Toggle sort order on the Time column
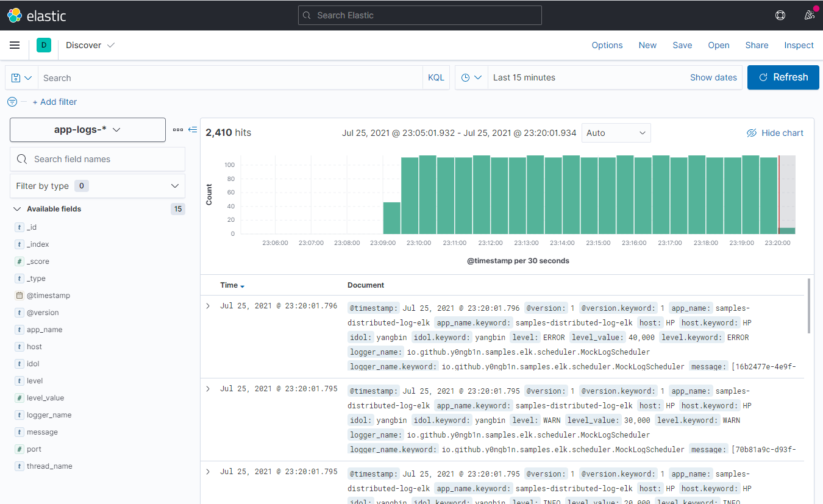 (232, 285)
